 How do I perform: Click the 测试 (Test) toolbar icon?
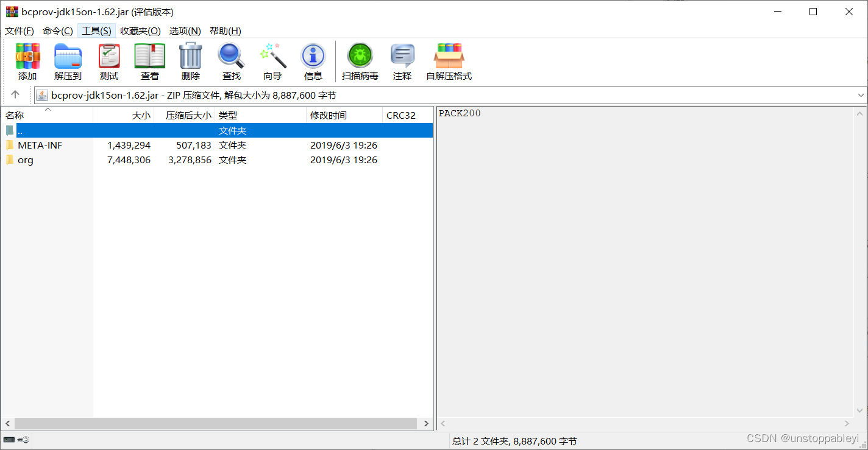coord(109,56)
